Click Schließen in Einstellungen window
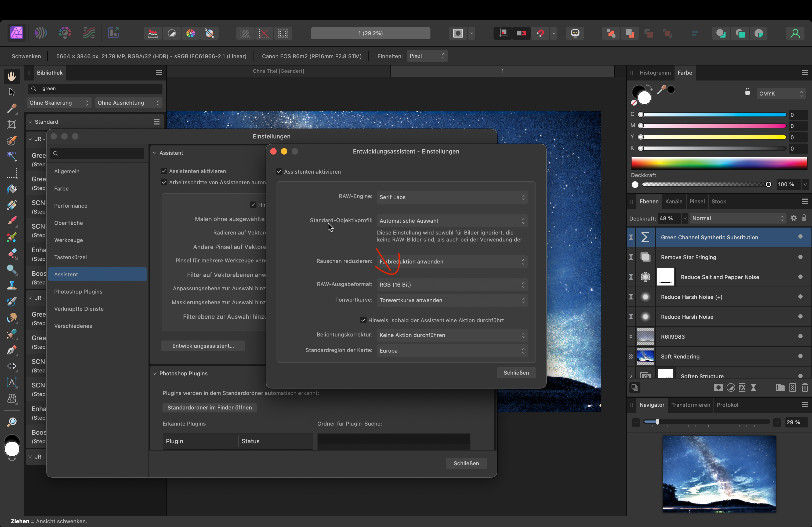Image resolution: width=812 pixels, height=527 pixels. (466, 463)
